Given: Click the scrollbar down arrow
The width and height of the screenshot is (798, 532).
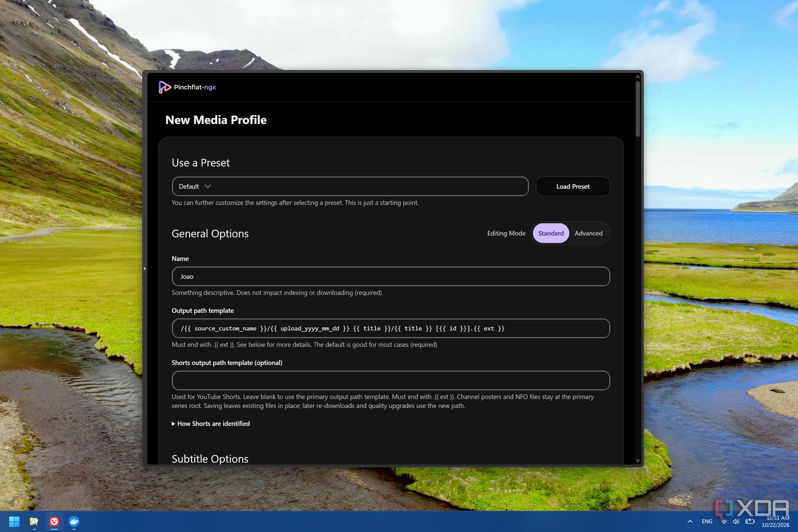Looking at the screenshot, I should (x=638, y=461).
